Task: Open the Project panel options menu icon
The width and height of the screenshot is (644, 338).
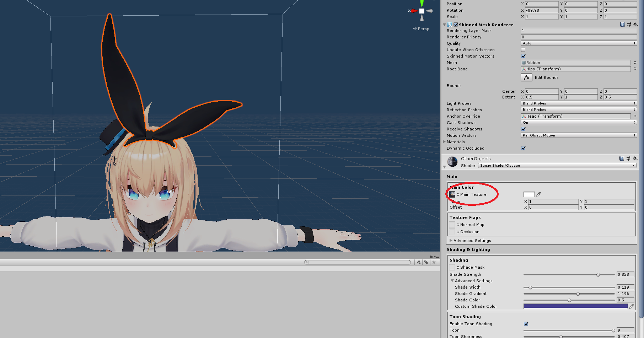Action: tap(437, 257)
